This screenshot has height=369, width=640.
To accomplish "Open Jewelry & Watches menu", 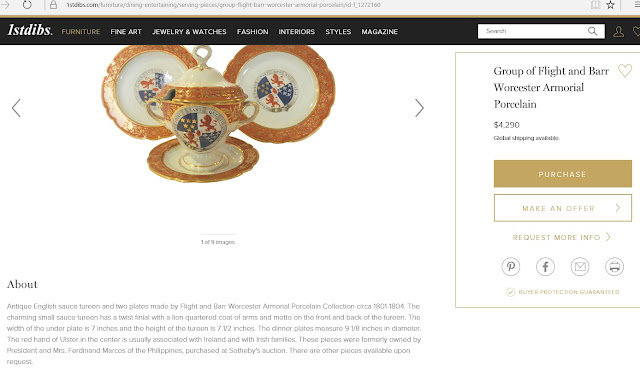I will coord(189,31).
